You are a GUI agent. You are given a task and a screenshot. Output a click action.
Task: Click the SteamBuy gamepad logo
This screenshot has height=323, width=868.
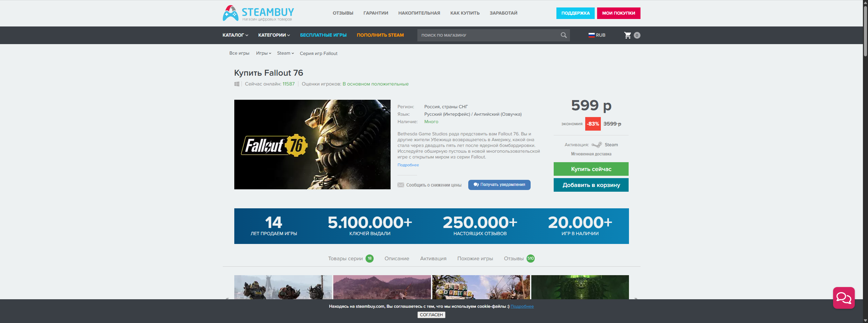[231, 13]
